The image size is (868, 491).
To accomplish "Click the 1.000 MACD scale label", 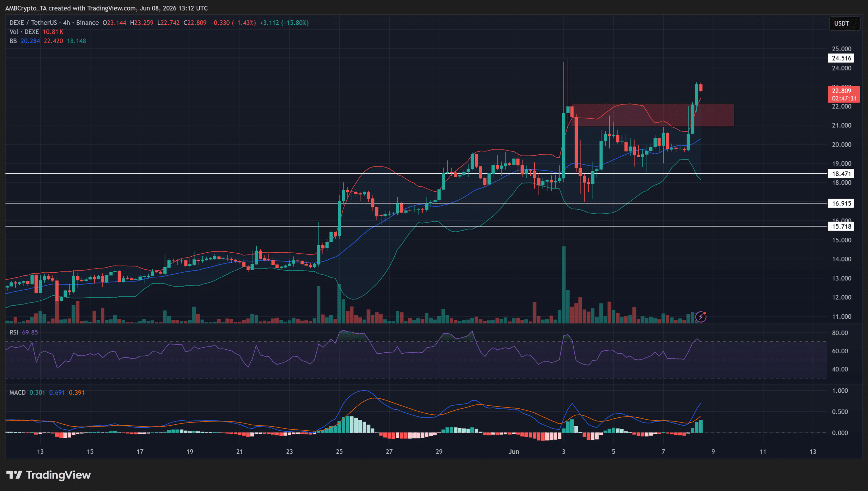I will coord(840,391).
